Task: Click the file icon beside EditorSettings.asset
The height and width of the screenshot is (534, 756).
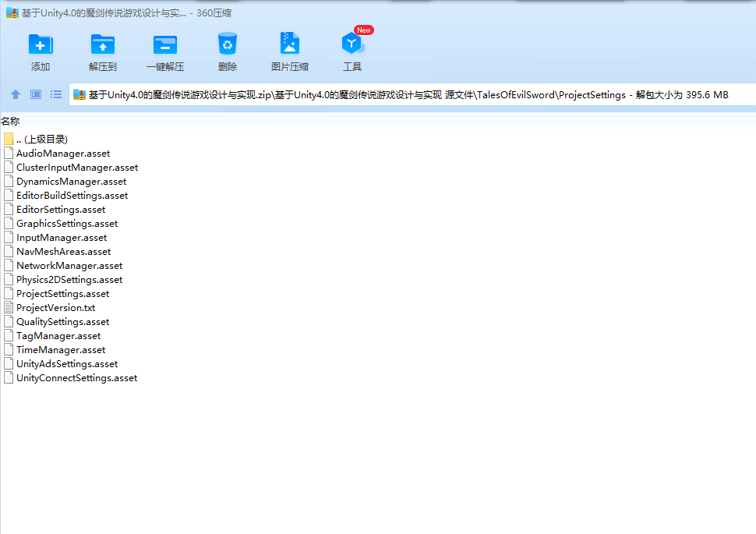Action: tap(9, 210)
